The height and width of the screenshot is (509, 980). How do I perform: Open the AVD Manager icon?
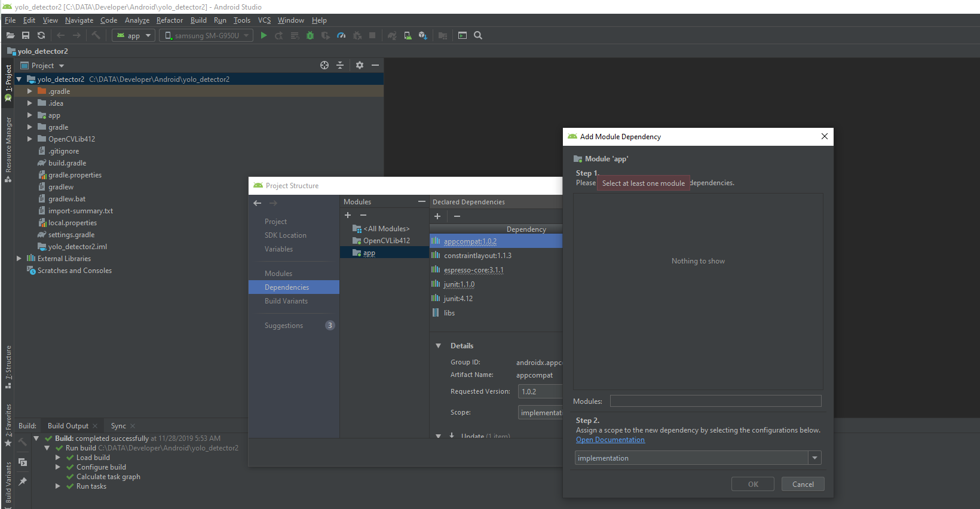[x=408, y=35]
